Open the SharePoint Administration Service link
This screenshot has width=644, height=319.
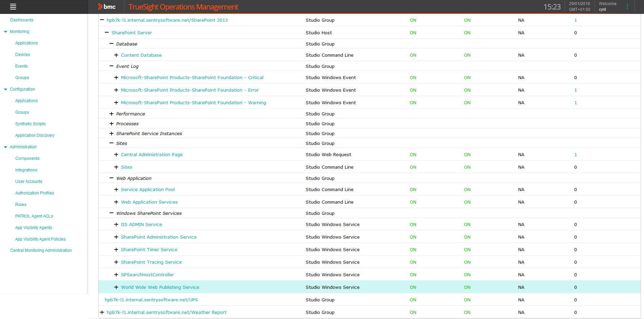point(159,237)
